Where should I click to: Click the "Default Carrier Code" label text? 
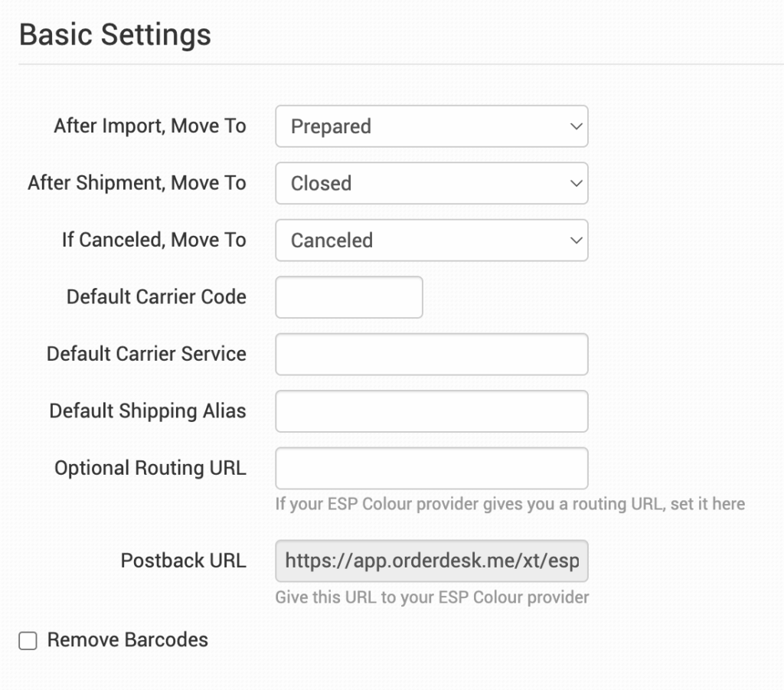156,297
